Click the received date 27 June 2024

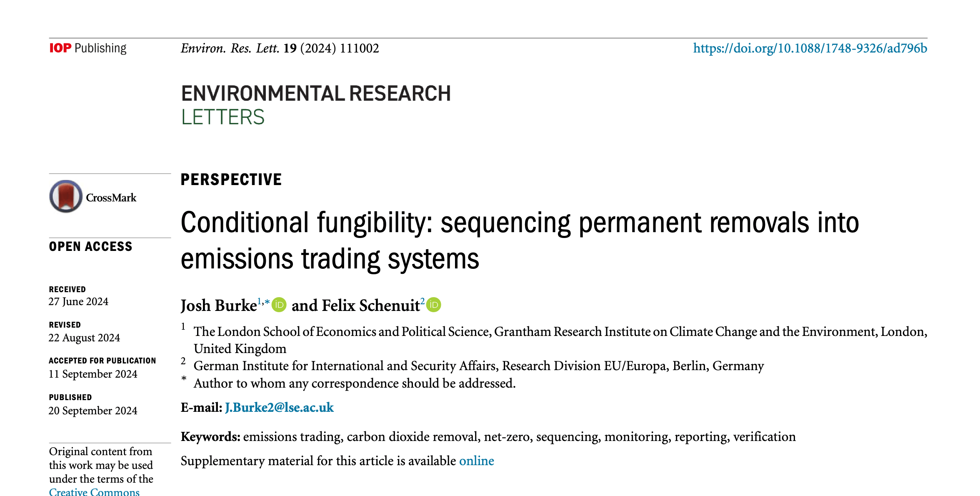tap(78, 301)
